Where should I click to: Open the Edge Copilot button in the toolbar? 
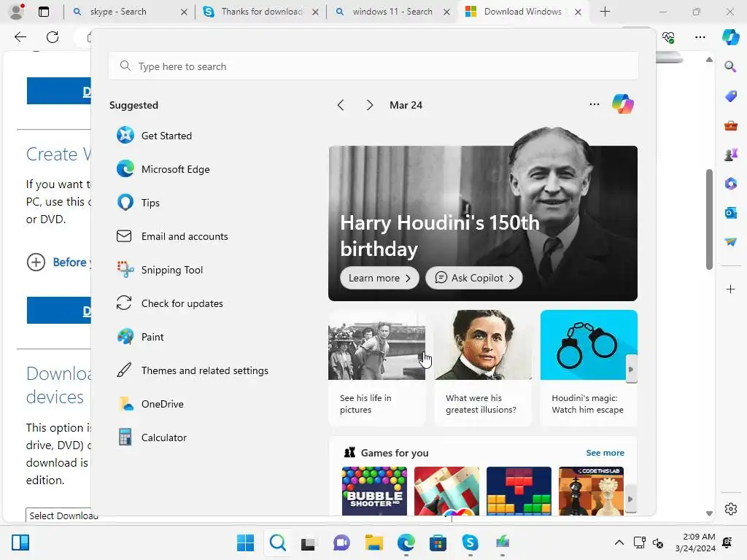(730, 37)
